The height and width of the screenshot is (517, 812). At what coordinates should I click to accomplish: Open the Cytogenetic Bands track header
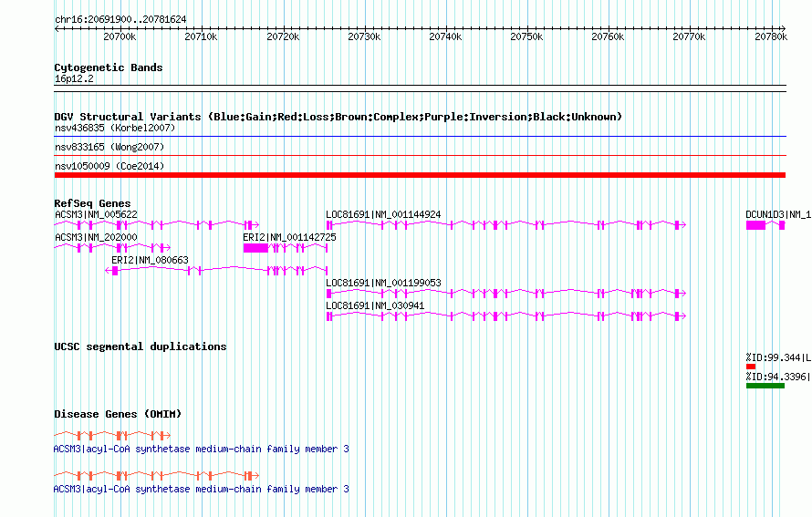point(109,67)
